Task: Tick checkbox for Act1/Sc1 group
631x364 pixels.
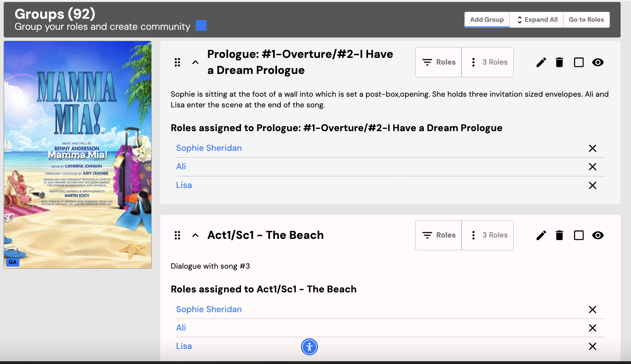Action: [579, 235]
